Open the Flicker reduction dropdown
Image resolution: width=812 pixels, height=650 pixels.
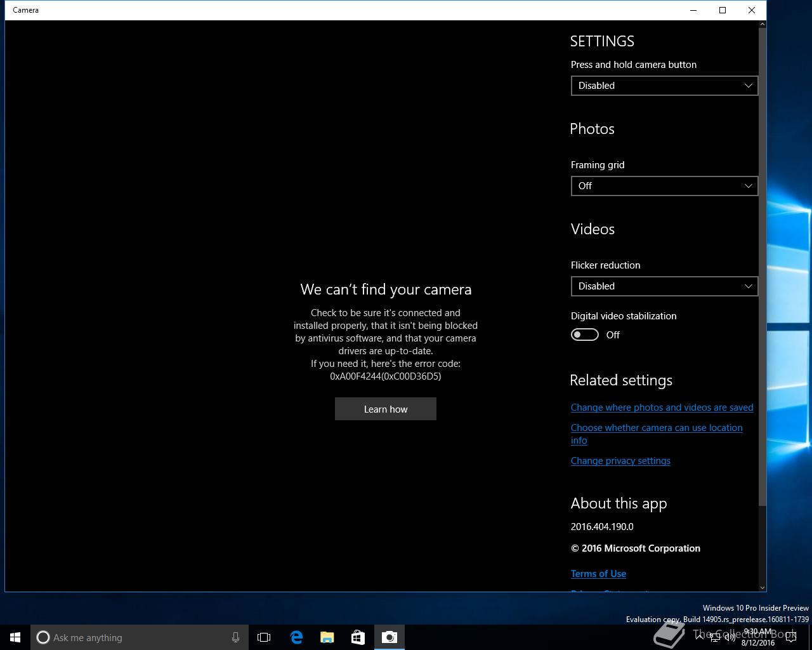[x=664, y=286]
